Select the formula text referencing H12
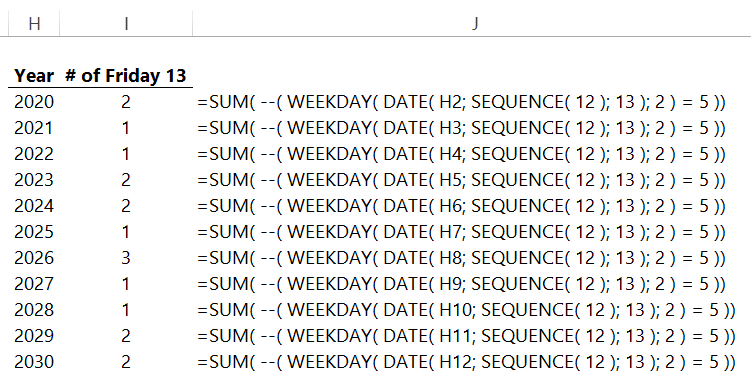751x388 pixels. click(466, 362)
